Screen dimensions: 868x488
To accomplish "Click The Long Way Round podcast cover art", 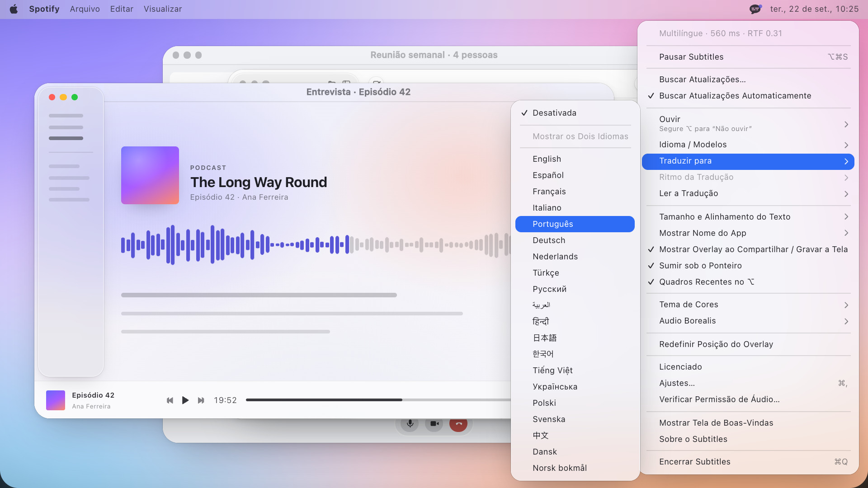I will (150, 175).
